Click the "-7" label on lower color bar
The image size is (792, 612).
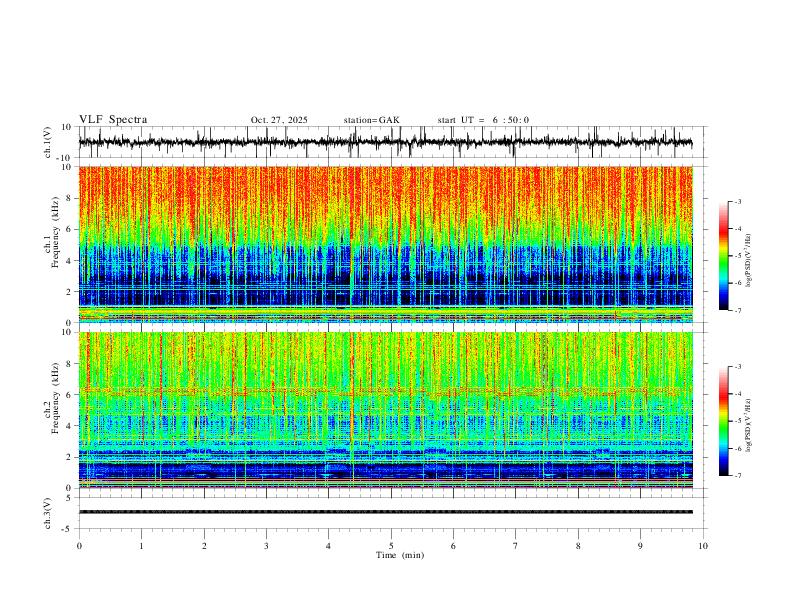(x=737, y=475)
